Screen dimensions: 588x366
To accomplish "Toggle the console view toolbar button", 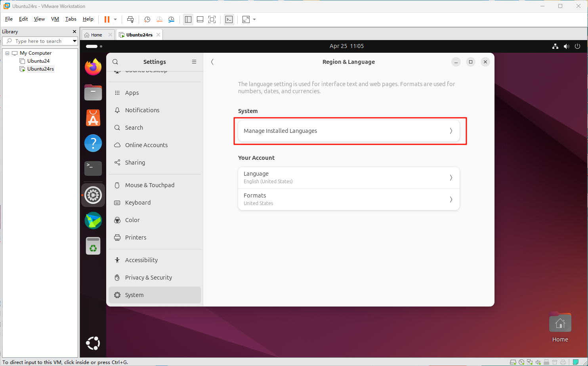I will [x=229, y=19].
